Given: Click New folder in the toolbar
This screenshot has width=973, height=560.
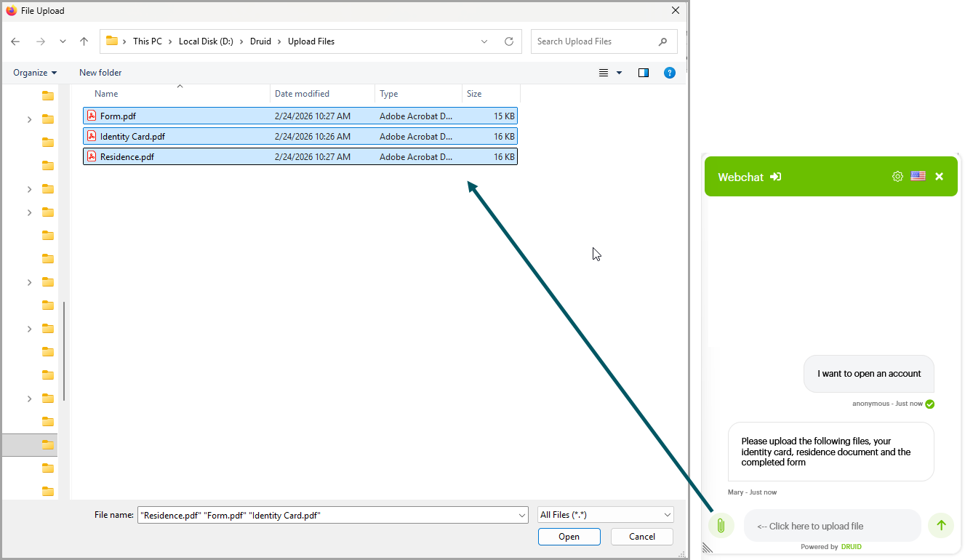Looking at the screenshot, I should coord(100,73).
